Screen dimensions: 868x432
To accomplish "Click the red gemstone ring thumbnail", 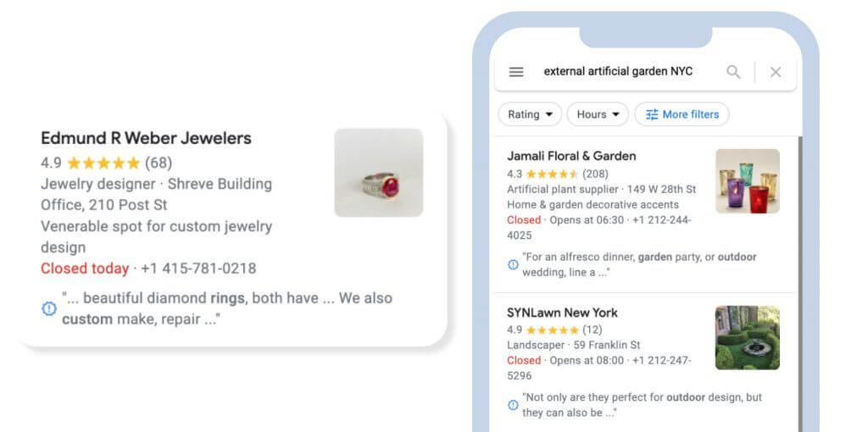I will (378, 173).
